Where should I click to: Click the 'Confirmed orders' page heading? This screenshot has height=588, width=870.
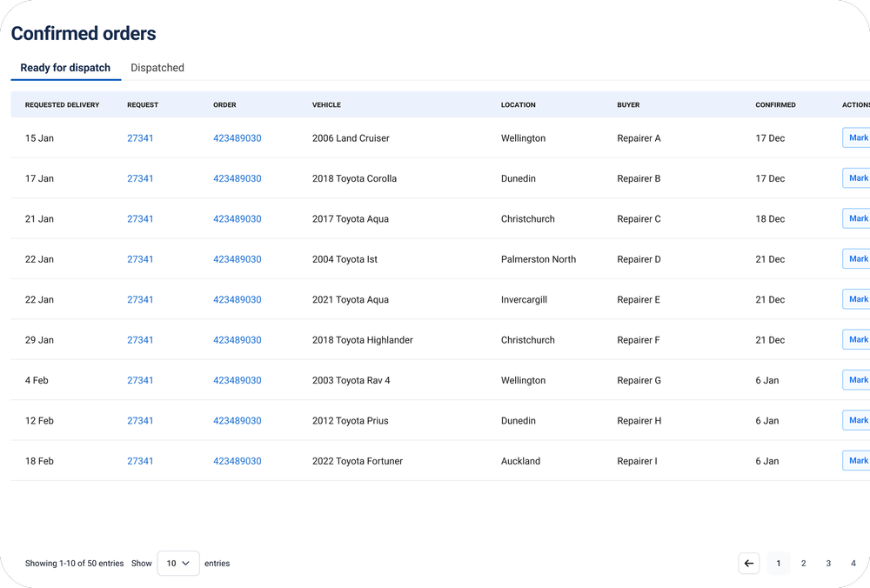point(84,33)
